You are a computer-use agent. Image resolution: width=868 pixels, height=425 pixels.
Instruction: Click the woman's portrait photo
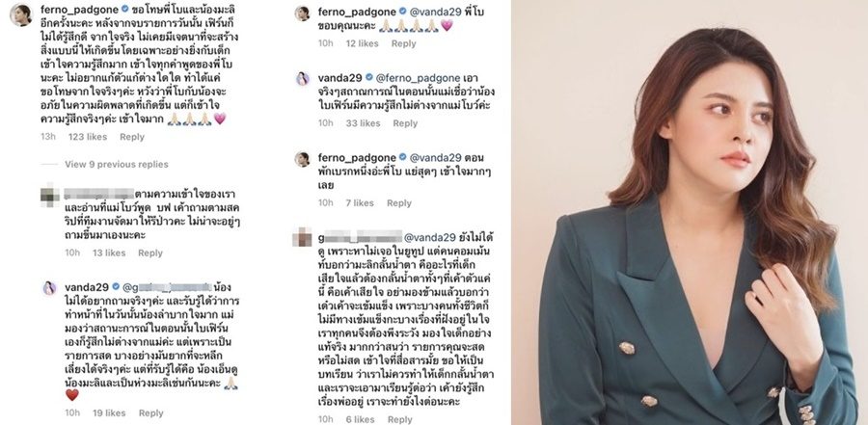click(x=690, y=212)
